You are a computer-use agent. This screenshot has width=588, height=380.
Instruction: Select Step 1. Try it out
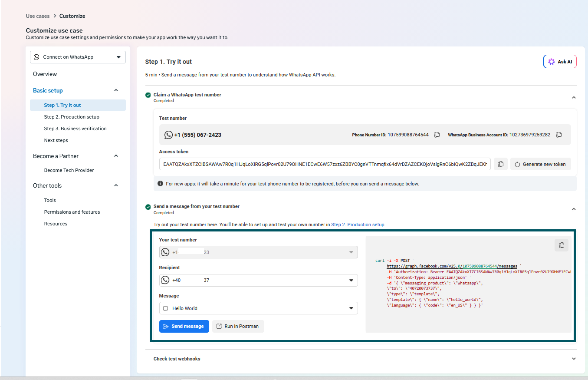[78, 105]
